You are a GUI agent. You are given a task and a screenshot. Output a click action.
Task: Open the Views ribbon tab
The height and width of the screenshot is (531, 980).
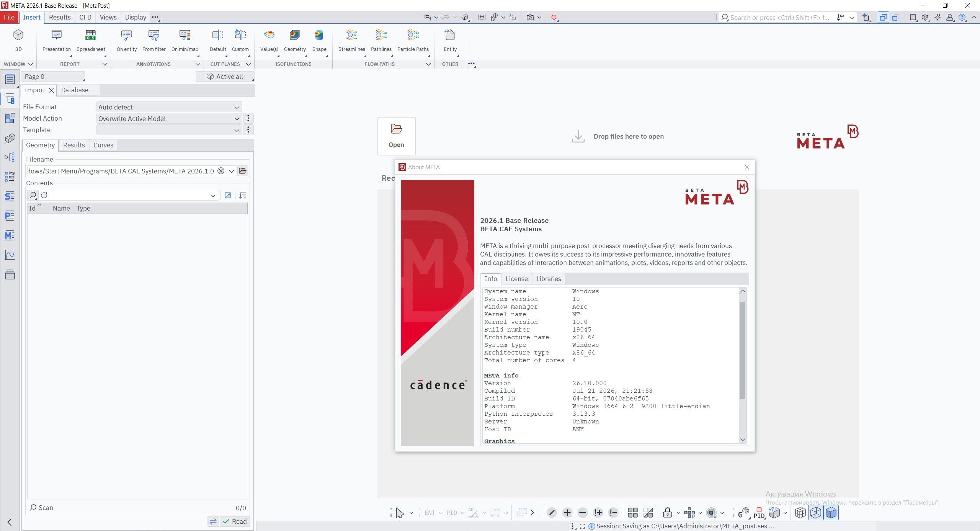click(108, 17)
